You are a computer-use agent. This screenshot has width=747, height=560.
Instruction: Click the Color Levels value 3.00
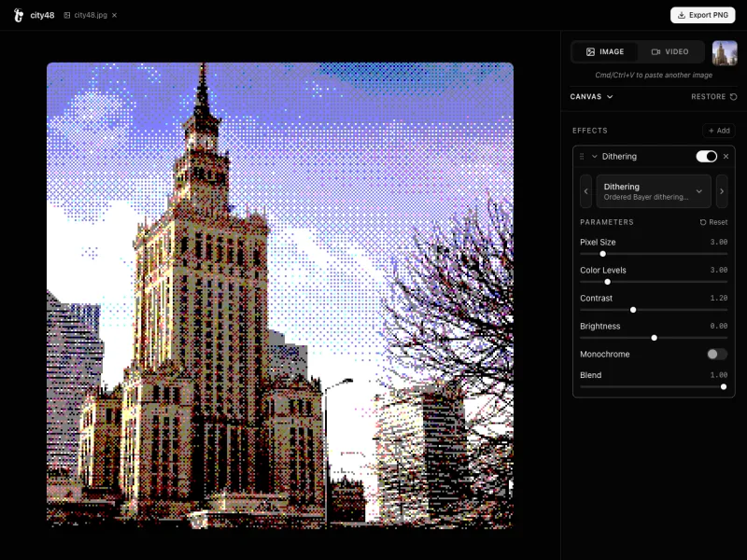point(719,270)
